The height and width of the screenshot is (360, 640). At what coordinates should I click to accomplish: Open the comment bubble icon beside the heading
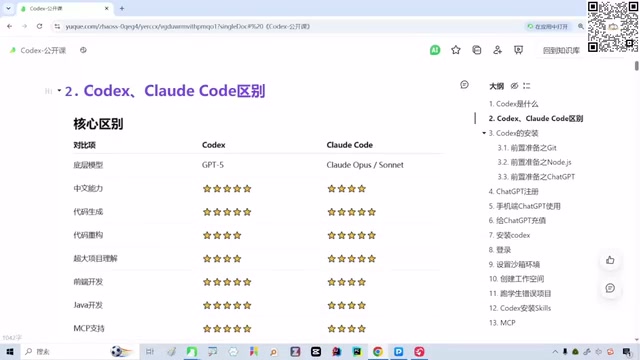[x=464, y=84]
